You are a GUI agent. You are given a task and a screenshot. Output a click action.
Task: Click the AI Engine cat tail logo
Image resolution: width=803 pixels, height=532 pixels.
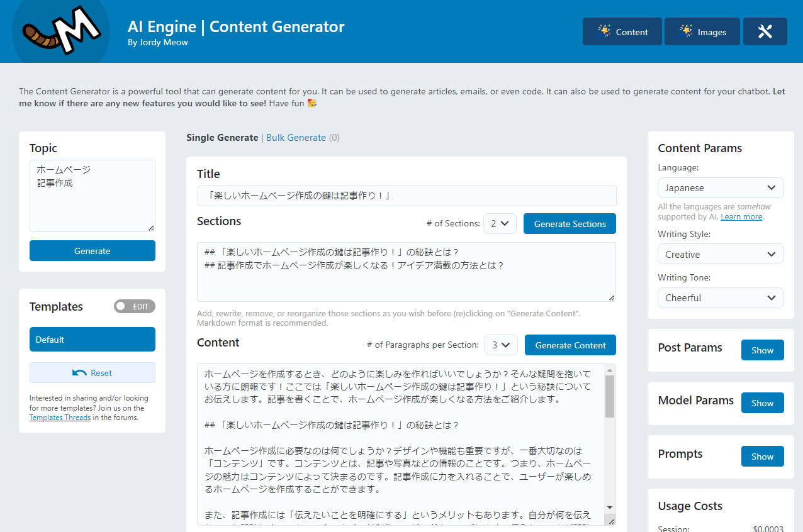point(60,30)
